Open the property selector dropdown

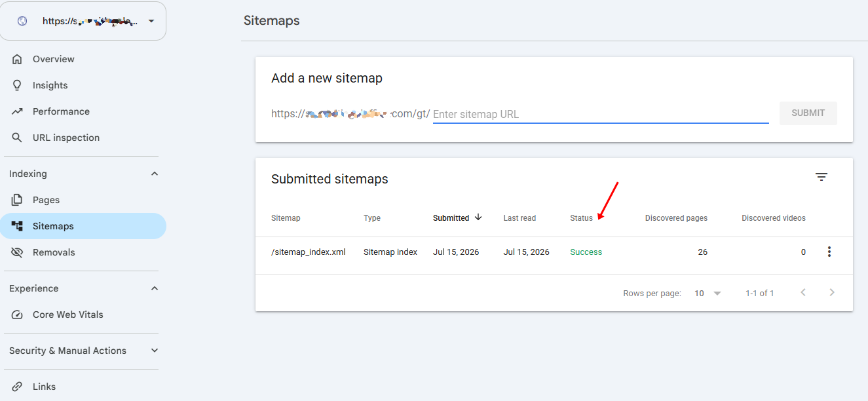pyautogui.click(x=83, y=21)
